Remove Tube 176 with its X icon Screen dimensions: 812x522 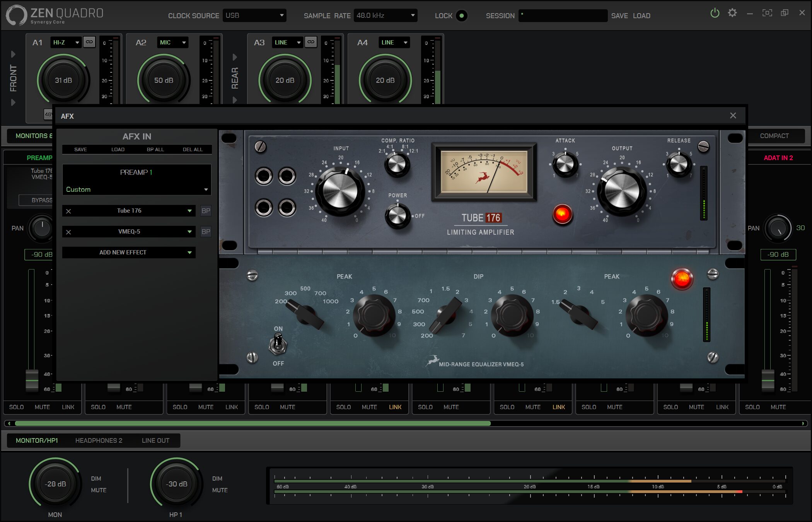(68, 211)
